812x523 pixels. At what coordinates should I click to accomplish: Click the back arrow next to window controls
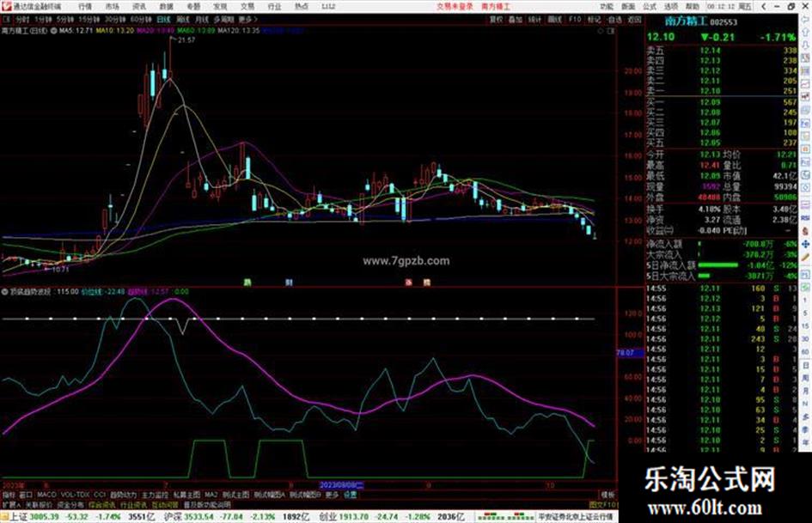763,7
